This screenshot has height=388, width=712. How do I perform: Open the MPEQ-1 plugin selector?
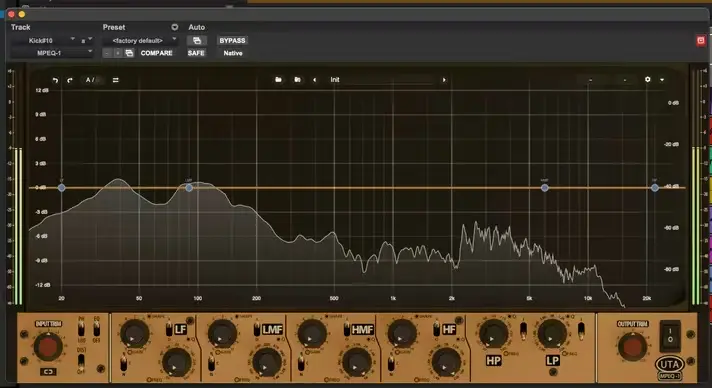(x=52, y=53)
